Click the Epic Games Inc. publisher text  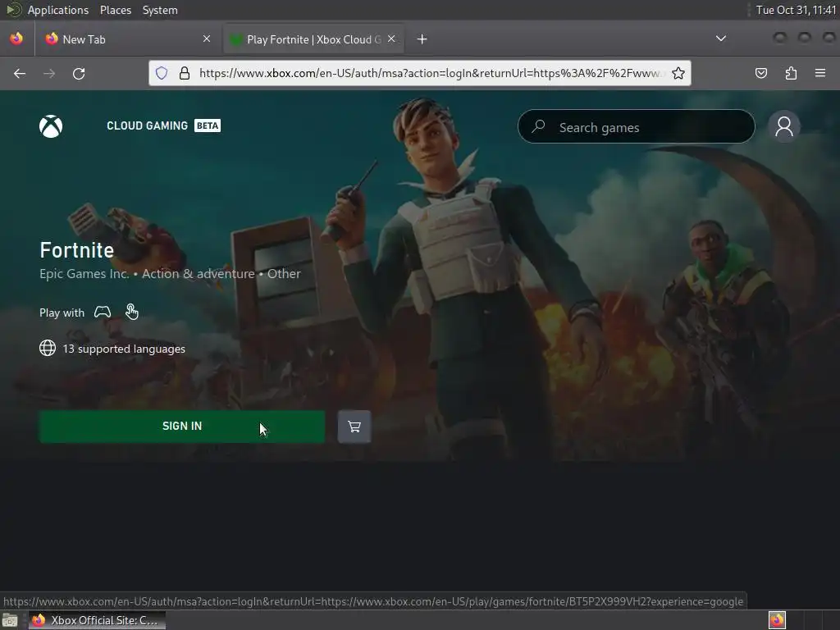84,274
